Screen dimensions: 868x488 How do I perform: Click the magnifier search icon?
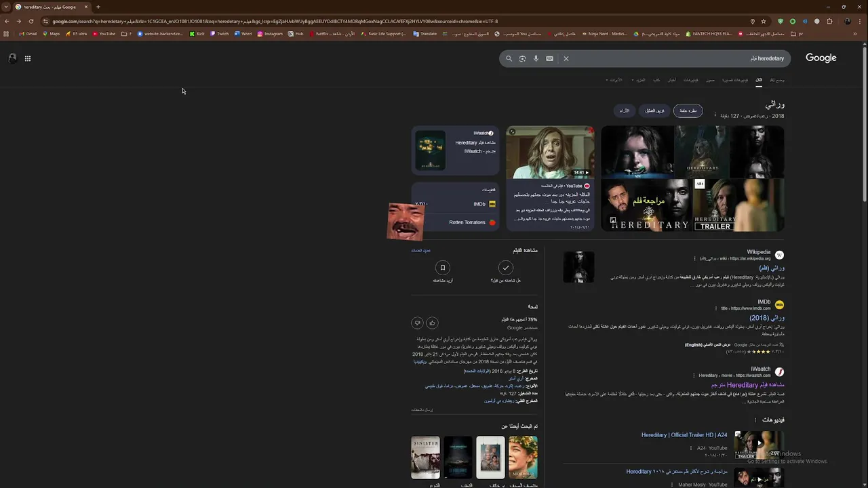509,58
